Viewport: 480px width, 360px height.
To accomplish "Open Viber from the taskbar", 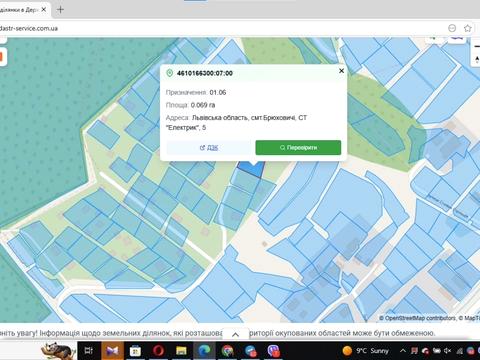I will [274, 351].
